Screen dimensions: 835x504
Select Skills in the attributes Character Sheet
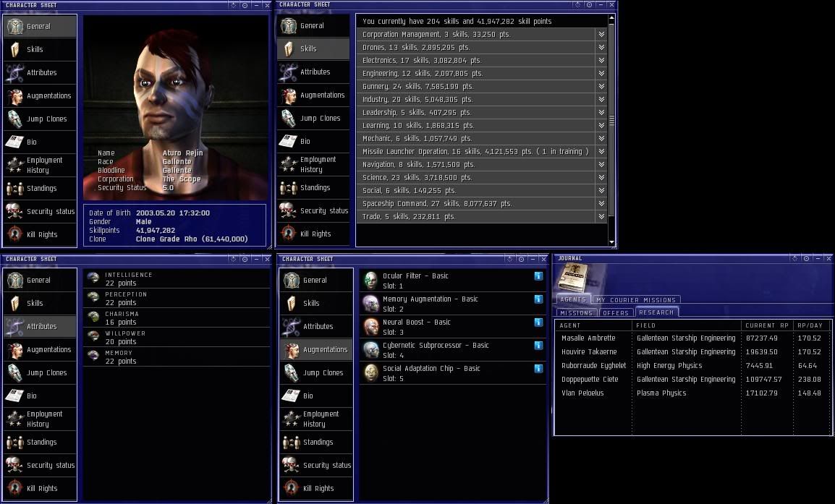pyautogui.click(x=40, y=304)
